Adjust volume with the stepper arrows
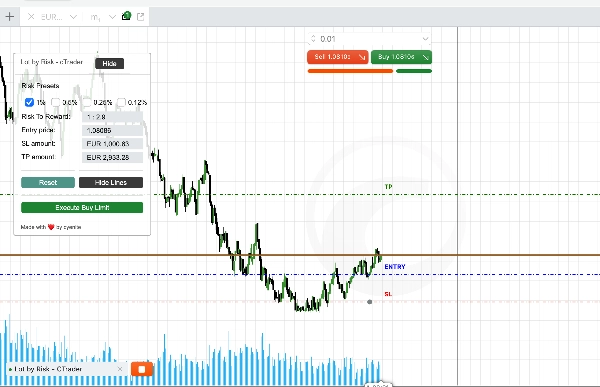 coord(313,39)
